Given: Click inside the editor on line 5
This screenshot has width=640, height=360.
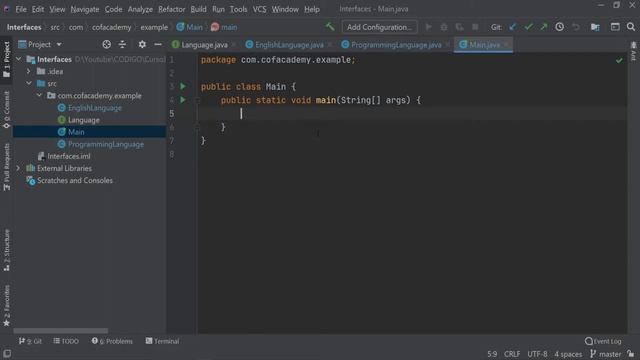Looking at the screenshot, I should click(412, 113).
